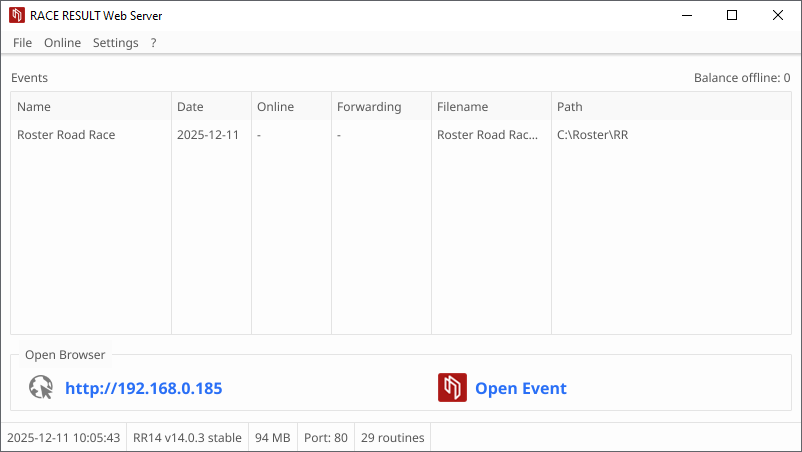Open the Settings menu
The height and width of the screenshot is (452, 802).
pyautogui.click(x=116, y=43)
